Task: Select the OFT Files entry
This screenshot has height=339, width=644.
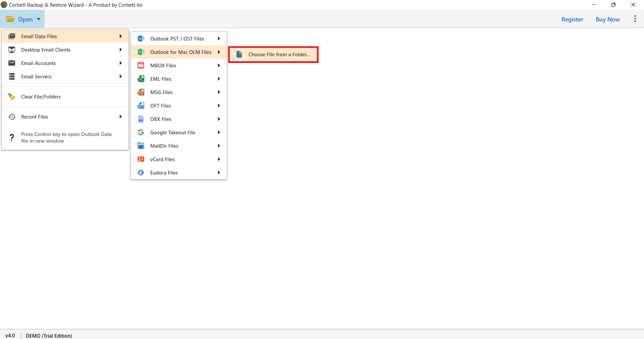Action: [179, 106]
